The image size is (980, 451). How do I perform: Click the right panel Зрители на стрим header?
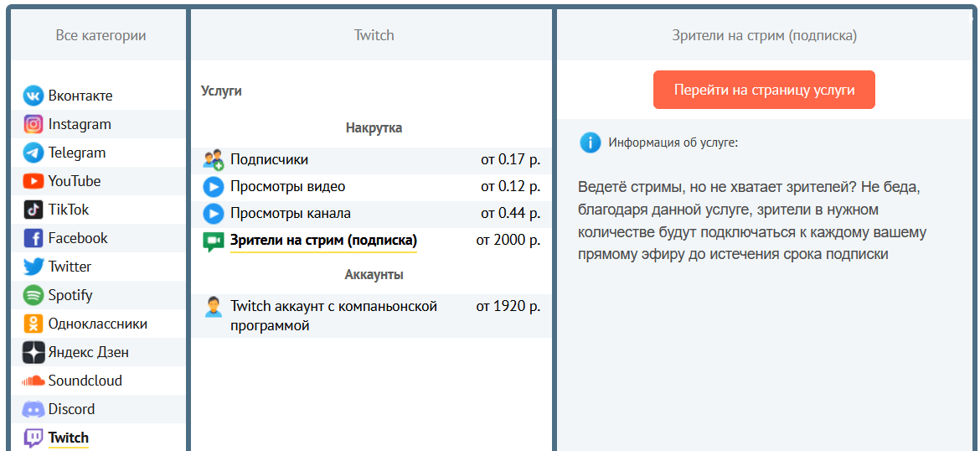click(x=764, y=36)
